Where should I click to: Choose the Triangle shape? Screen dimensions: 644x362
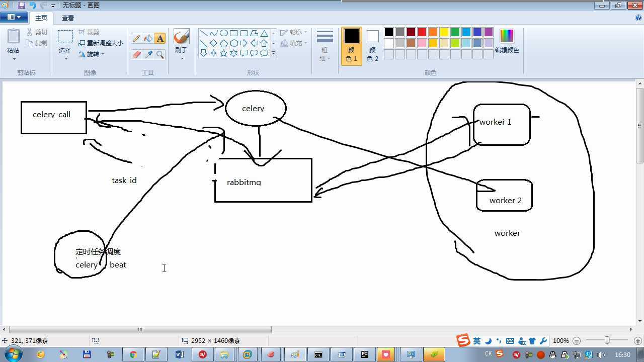pyautogui.click(x=264, y=33)
